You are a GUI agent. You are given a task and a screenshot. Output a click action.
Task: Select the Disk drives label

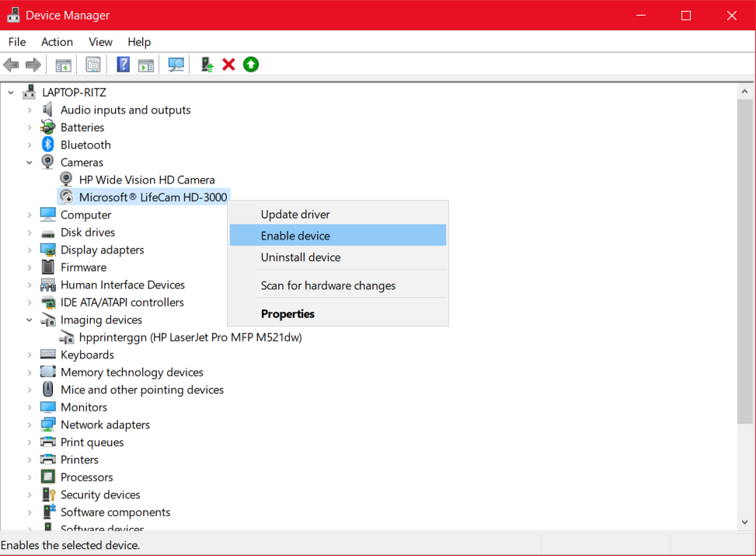click(88, 233)
